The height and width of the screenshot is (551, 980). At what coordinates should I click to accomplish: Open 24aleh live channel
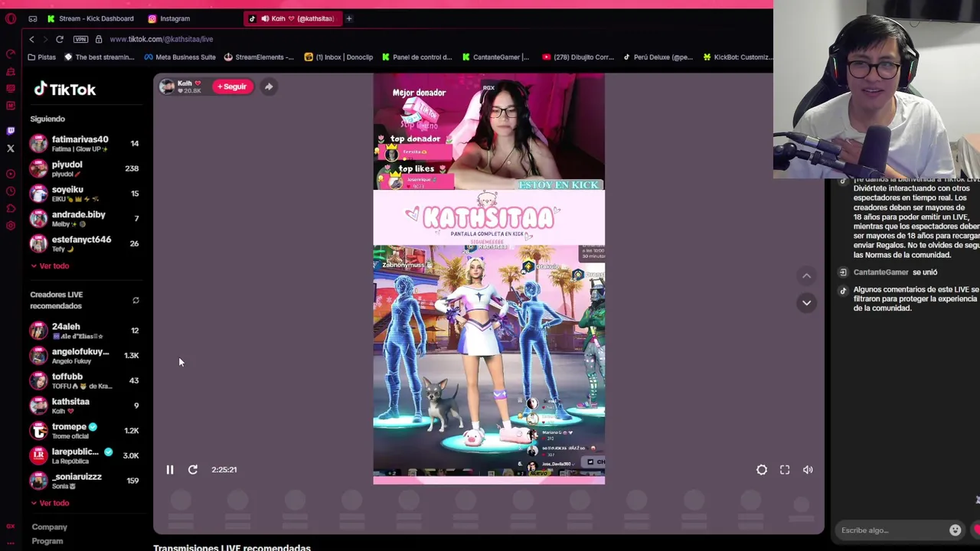tap(85, 331)
